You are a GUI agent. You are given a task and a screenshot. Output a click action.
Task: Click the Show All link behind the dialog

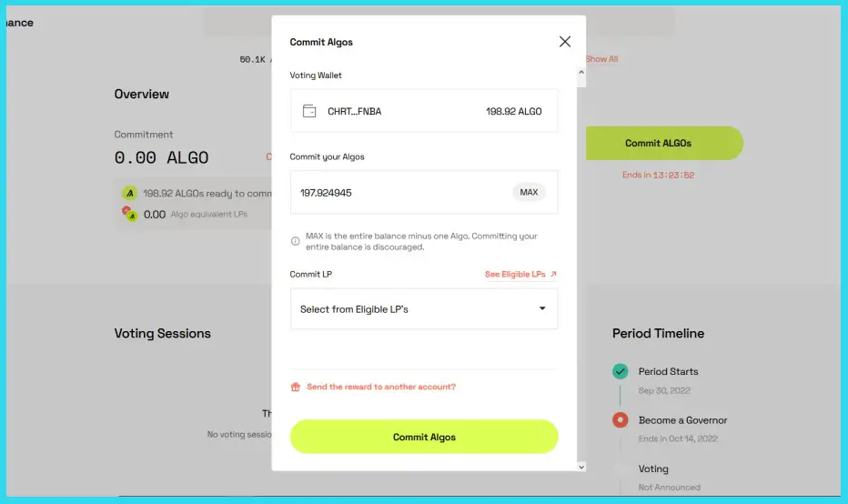tap(601, 59)
